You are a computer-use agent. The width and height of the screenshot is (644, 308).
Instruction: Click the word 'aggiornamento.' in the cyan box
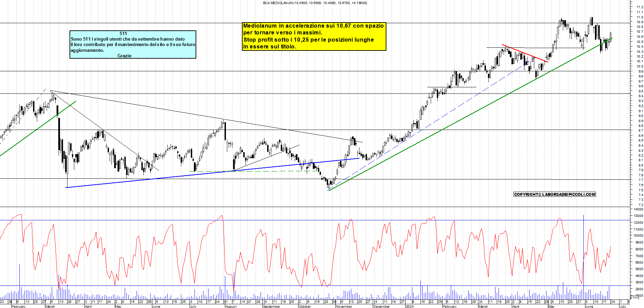(x=87, y=50)
